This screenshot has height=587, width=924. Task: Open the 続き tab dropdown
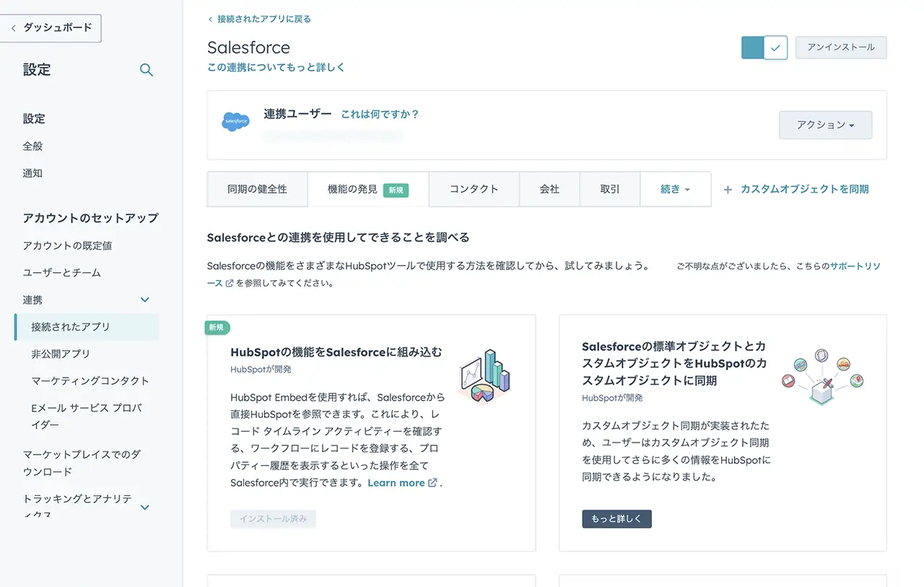coord(675,189)
